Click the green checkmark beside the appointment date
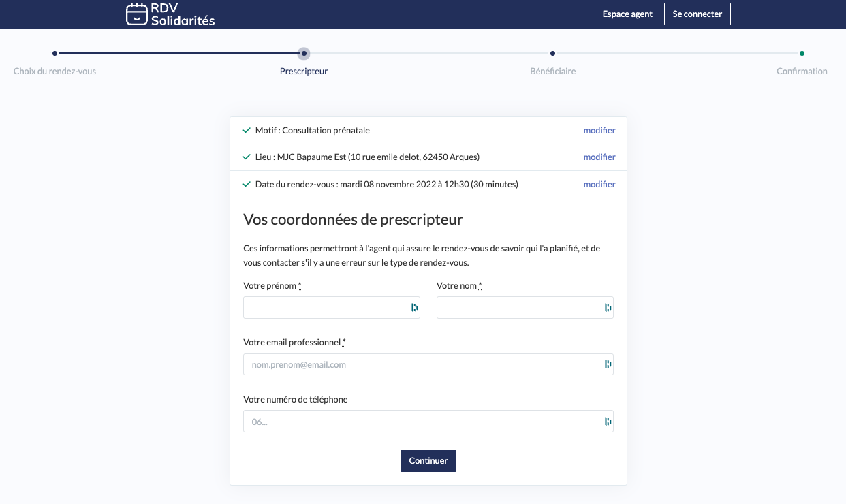This screenshot has height=504, width=846. pyautogui.click(x=246, y=184)
